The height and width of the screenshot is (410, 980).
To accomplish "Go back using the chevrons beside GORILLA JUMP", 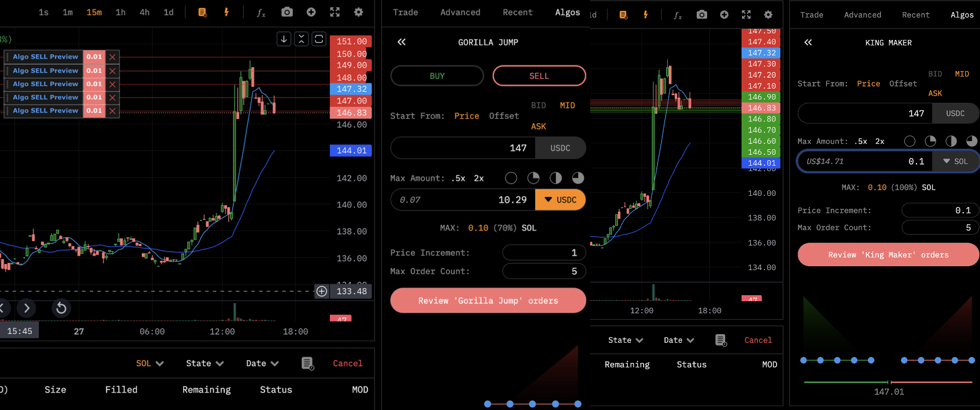I will (401, 42).
